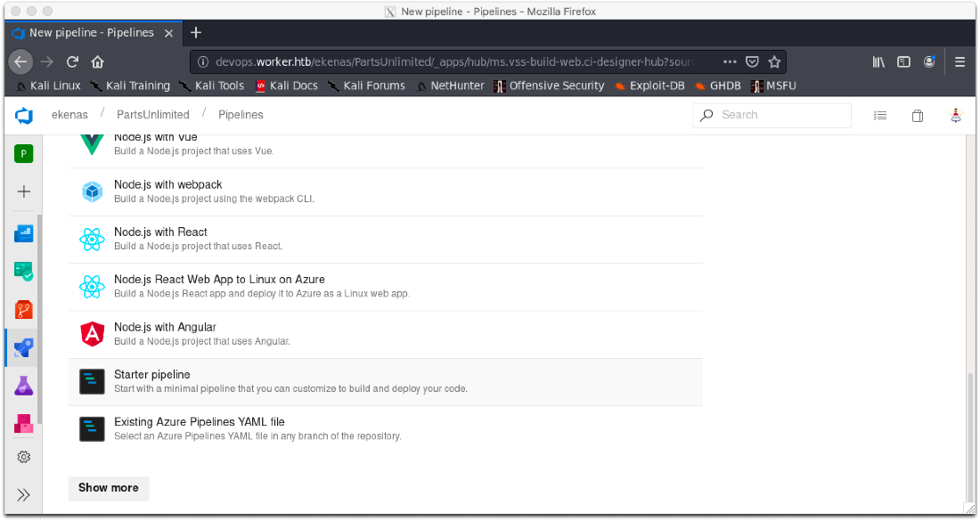980x521 pixels.
Task: Open the PartsUnlimited project tile in sidebar
Action: click(24, 154)
